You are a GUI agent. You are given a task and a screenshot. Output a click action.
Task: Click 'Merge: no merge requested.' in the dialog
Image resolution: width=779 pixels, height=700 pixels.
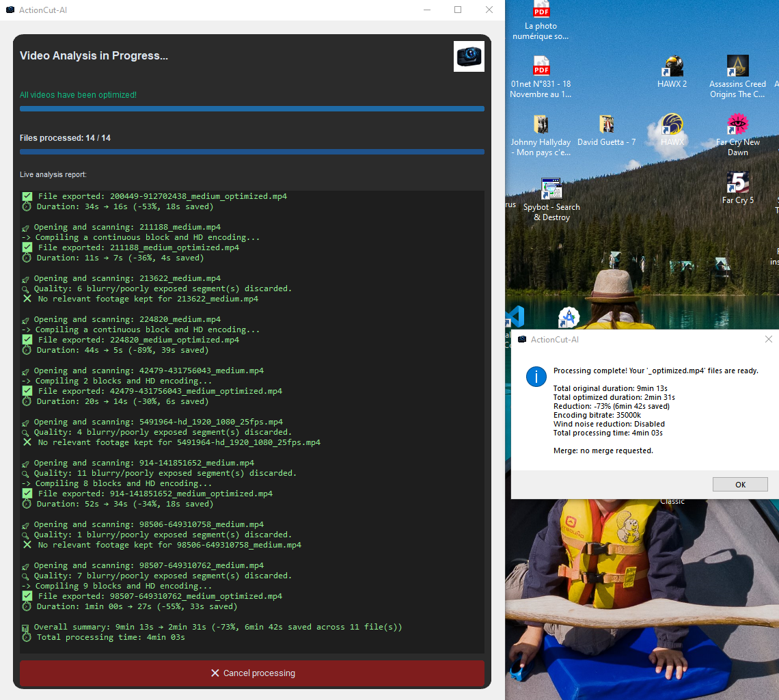click(x=603, y=451)
